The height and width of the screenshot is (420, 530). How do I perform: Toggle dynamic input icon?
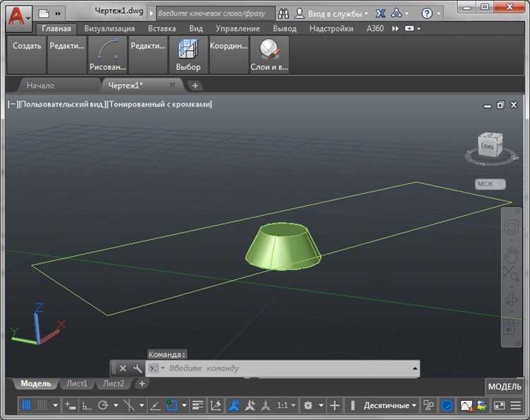point(70,404)
